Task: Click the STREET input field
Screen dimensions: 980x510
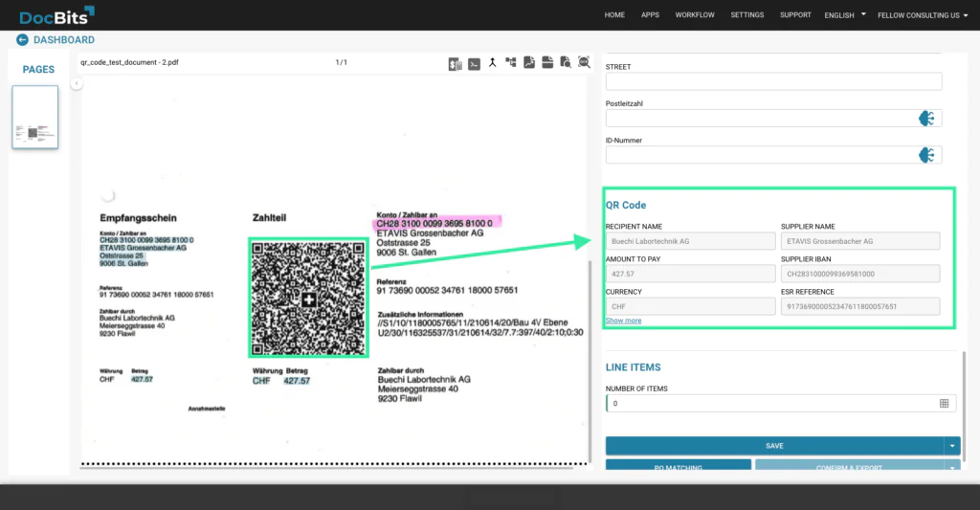Action: (773, 81)
